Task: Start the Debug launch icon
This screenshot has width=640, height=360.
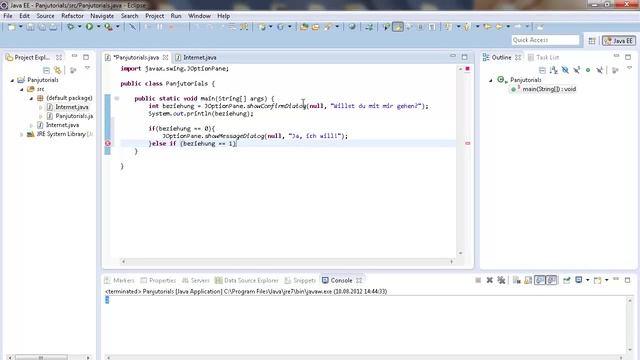Action: (71, 27)
